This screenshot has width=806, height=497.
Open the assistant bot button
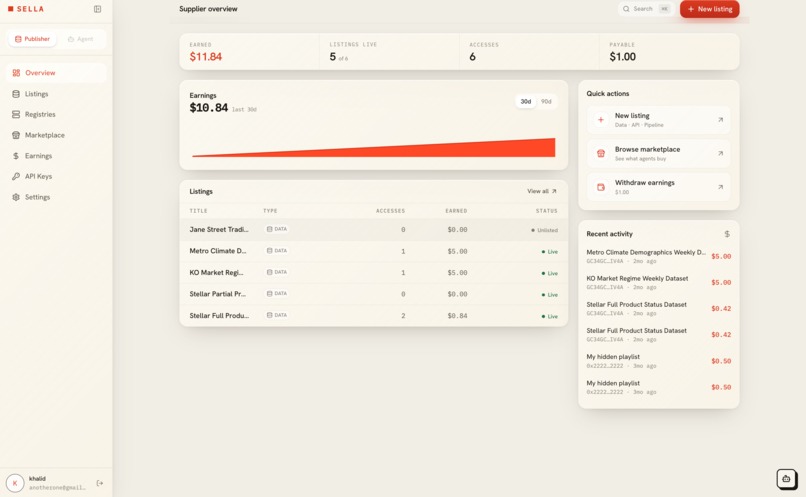(x=786, y=479)
